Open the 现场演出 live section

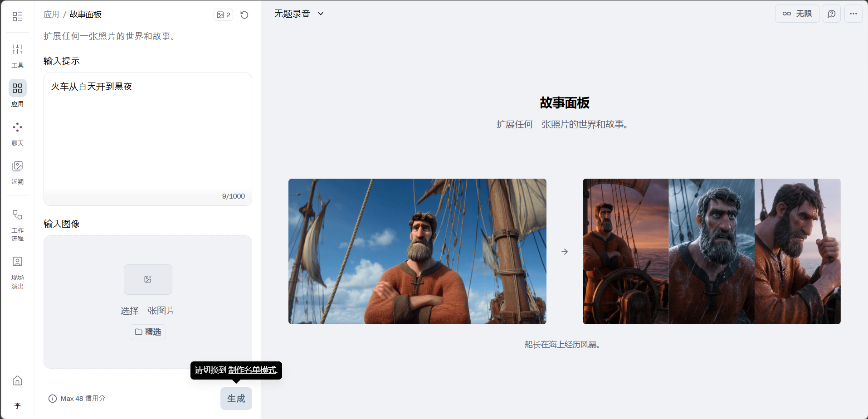click(17, 273)
